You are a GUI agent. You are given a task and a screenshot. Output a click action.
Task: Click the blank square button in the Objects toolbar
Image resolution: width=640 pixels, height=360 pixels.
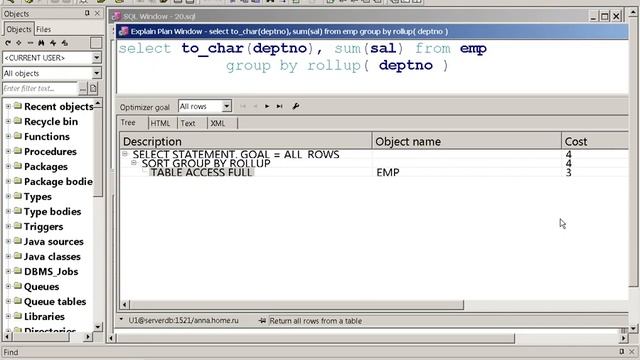click(x=96, y=43)
